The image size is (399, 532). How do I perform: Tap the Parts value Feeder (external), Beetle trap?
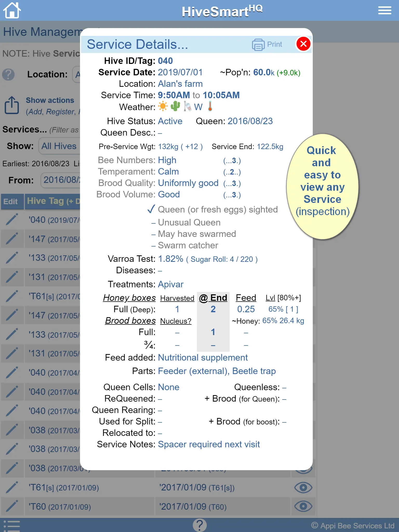(217, 371)
